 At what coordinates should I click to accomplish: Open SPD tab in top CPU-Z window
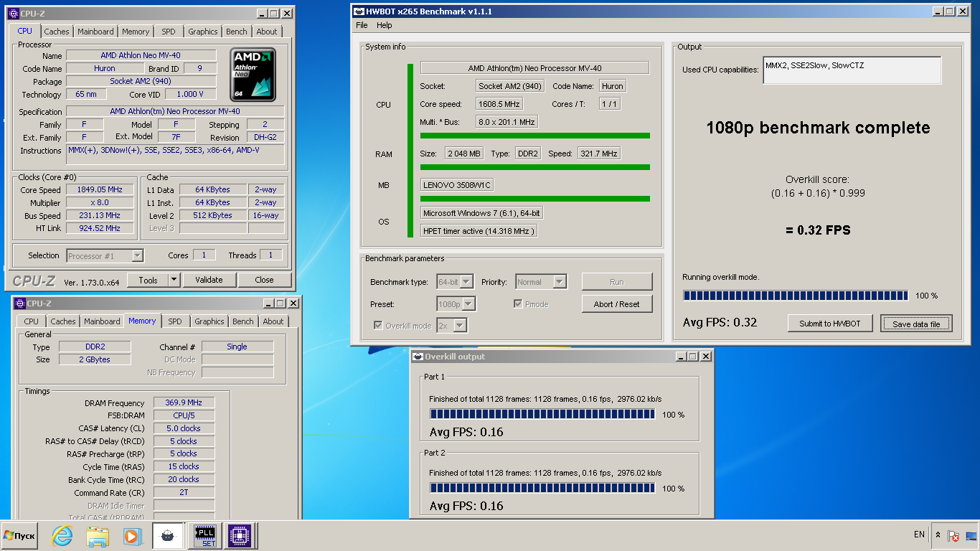point(169,32)
